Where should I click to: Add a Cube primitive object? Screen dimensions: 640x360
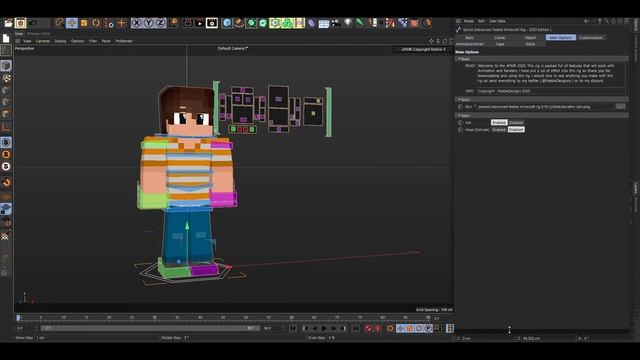click(227, 23)
